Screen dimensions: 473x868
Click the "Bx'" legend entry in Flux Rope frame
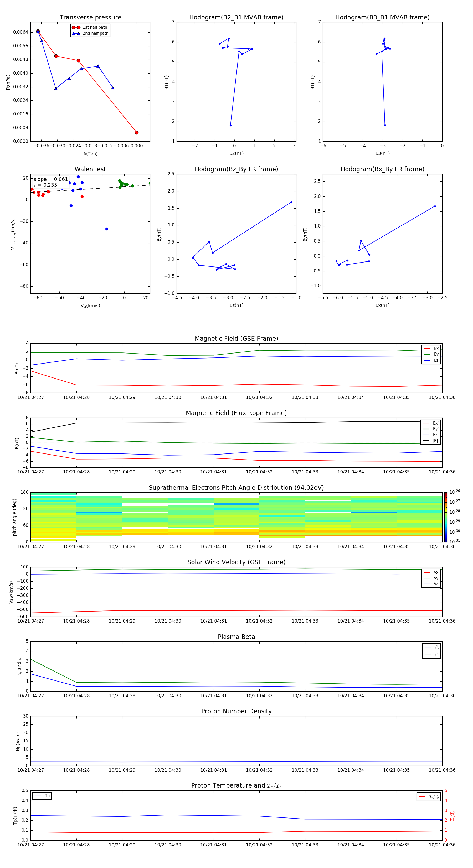431,423
